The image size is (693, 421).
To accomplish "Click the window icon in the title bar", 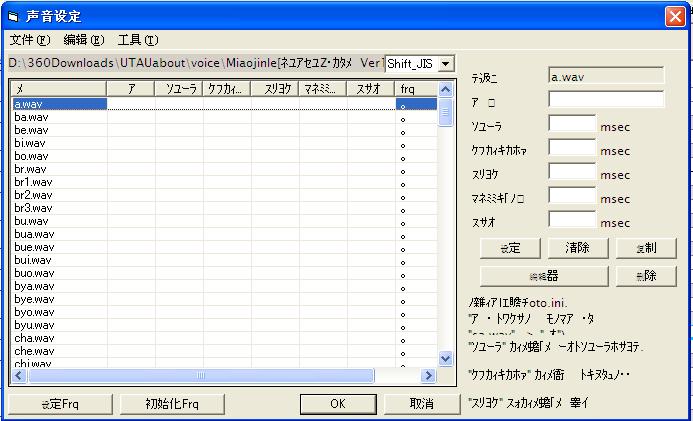I will click(13, 17).
